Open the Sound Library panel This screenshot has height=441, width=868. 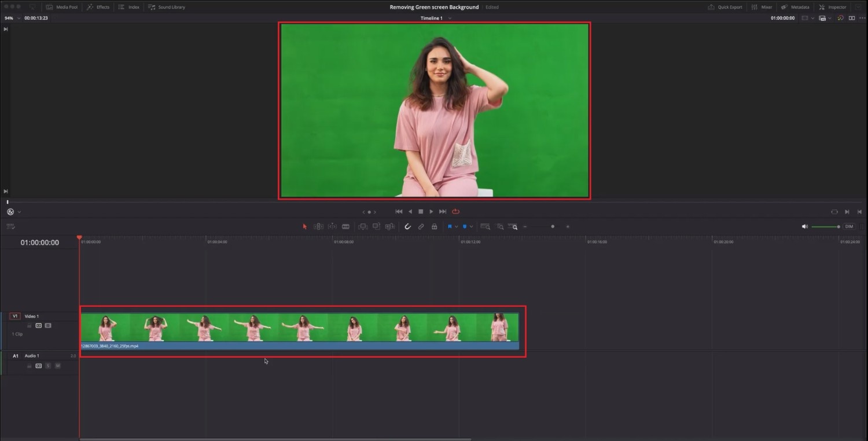pos(167,7)
